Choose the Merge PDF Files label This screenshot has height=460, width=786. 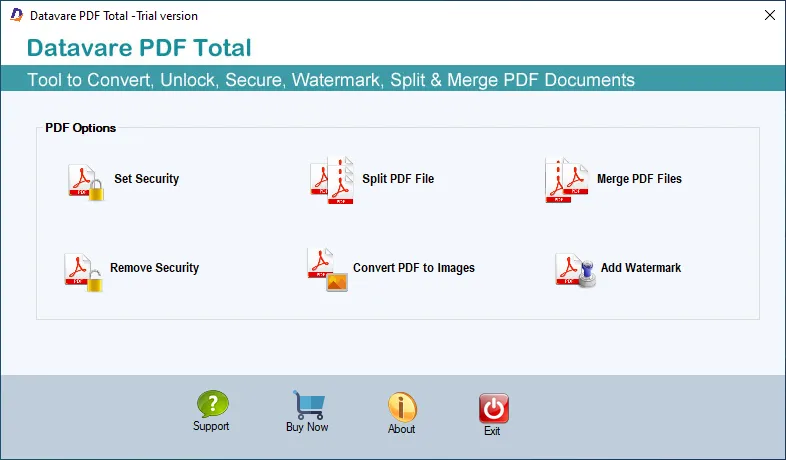(639, 179)
